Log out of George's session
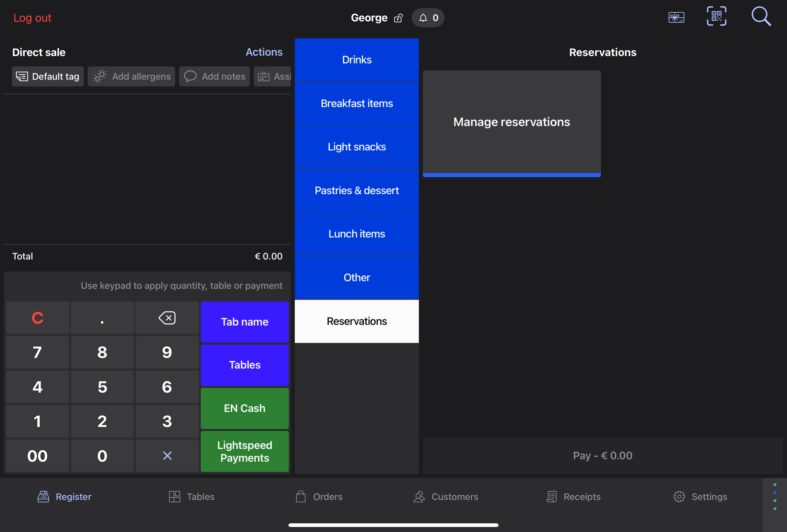 coord(32,18)
